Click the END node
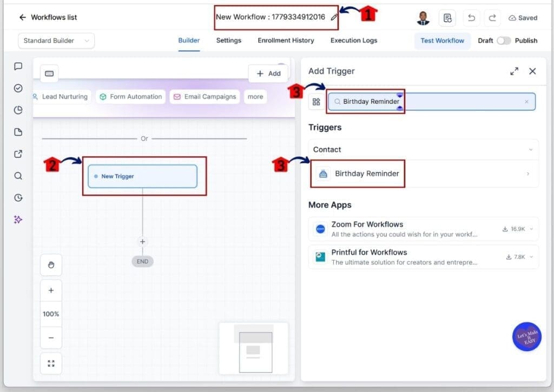This screenshot has height=392, width=554. [x=142, y=261]
